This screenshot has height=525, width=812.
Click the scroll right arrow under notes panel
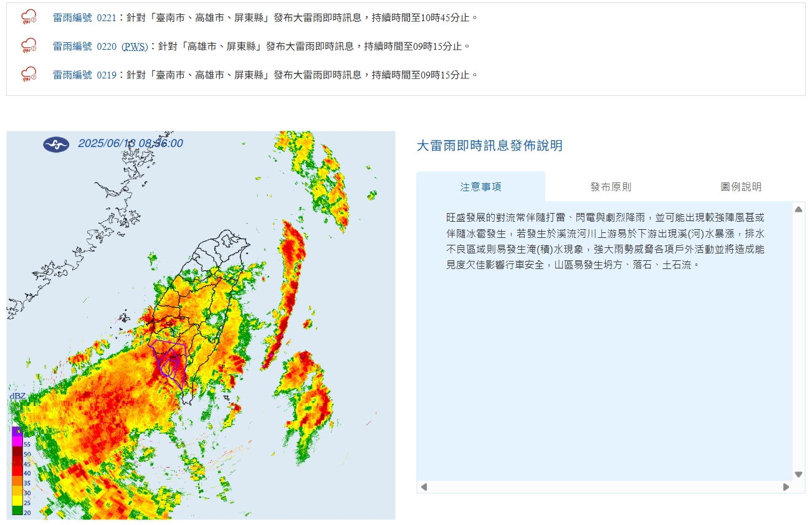click(786, 487)
